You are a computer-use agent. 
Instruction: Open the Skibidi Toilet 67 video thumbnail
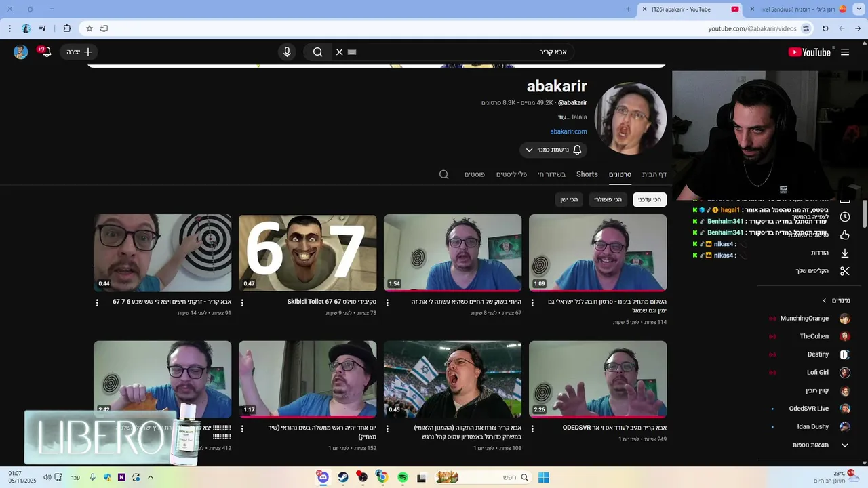pos(307,253)
